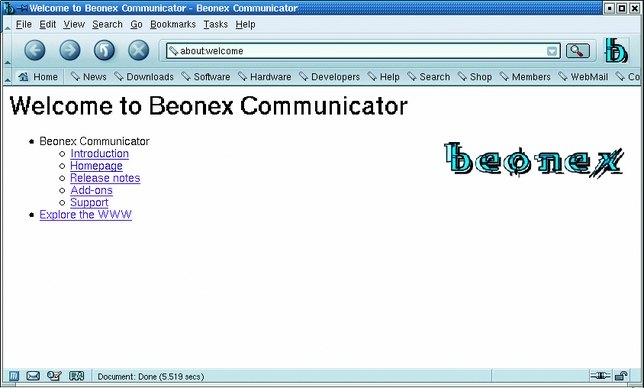Collapse the menu bar using its grippy

pos(7,25)
